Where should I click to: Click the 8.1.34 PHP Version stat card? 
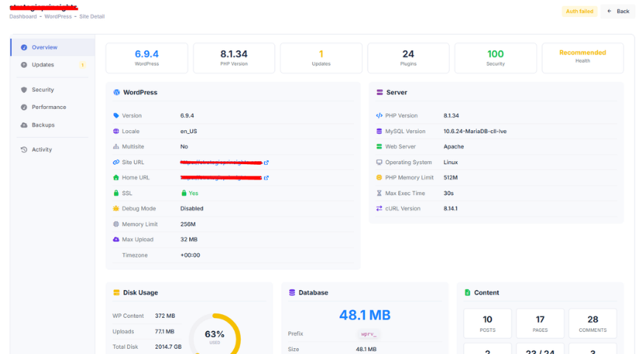tap(234, 58)
